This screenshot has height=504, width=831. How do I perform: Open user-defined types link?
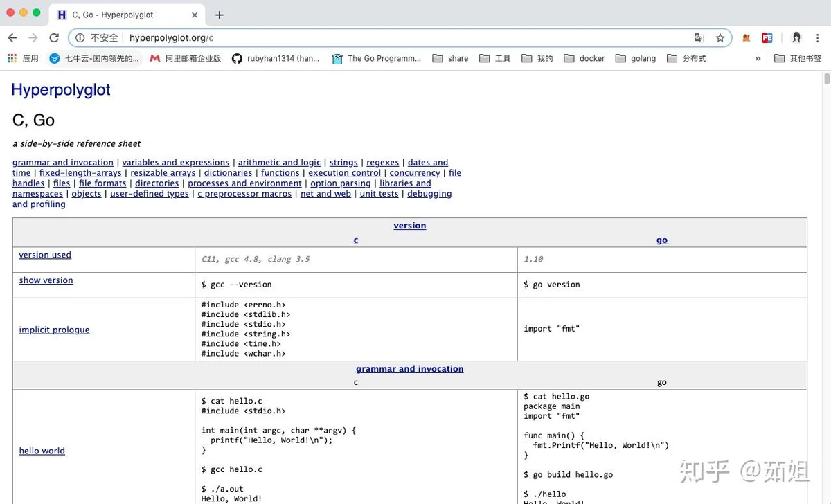tap(150, 194)
